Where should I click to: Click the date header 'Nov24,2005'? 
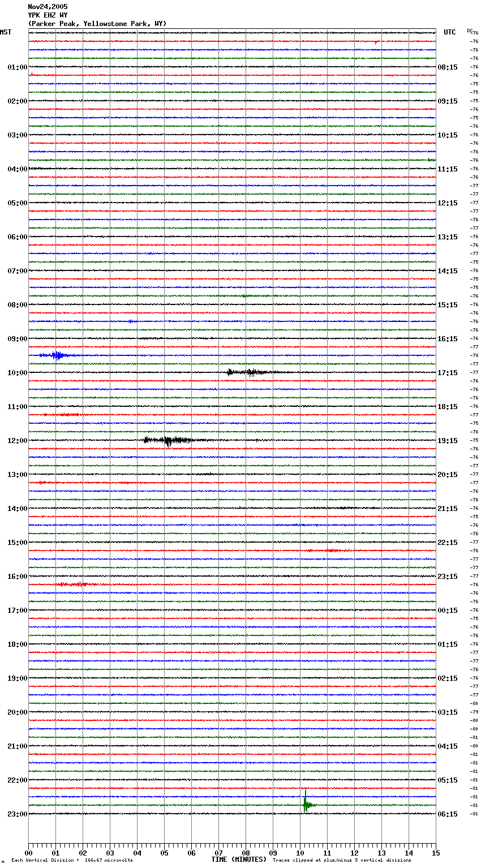48,7
